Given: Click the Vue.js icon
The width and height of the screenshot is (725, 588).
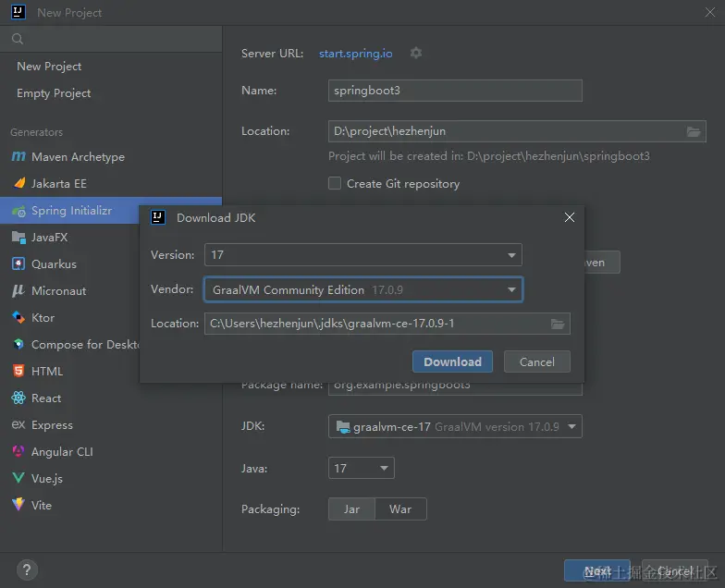Looking at the screenshot, I should point(18,477).
